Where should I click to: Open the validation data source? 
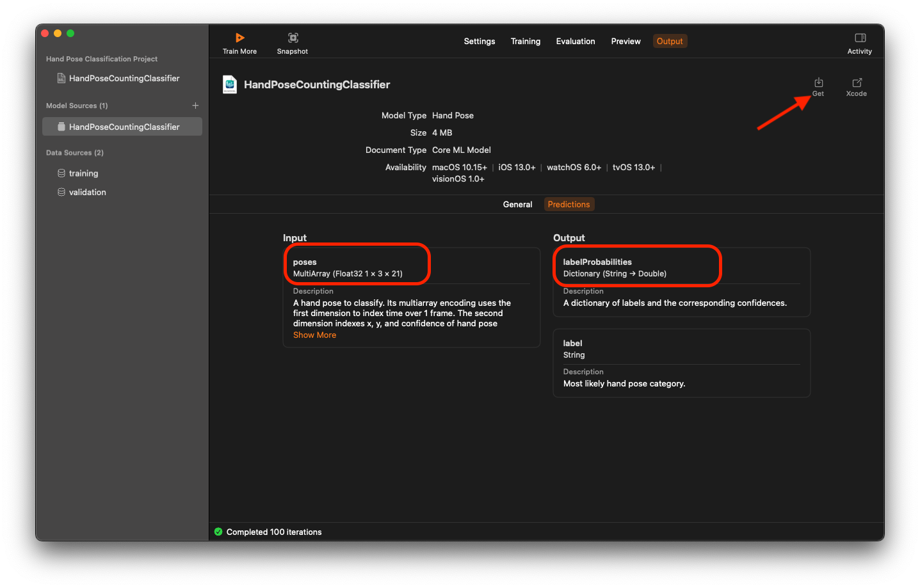[x=122, y=192]
